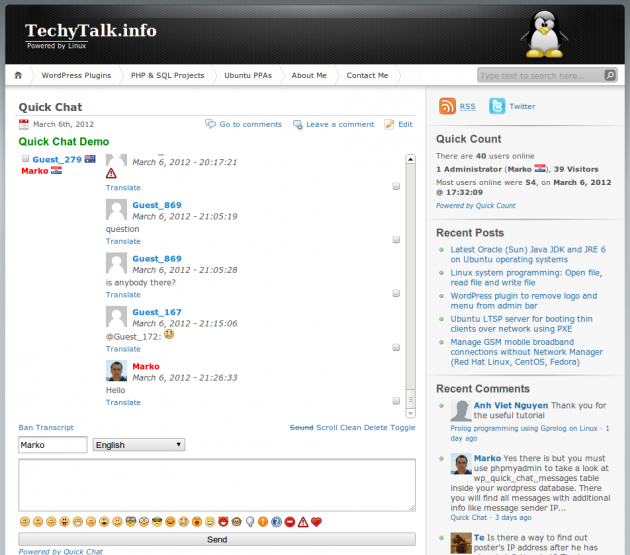Click the Transcript link

coord(55,428)
